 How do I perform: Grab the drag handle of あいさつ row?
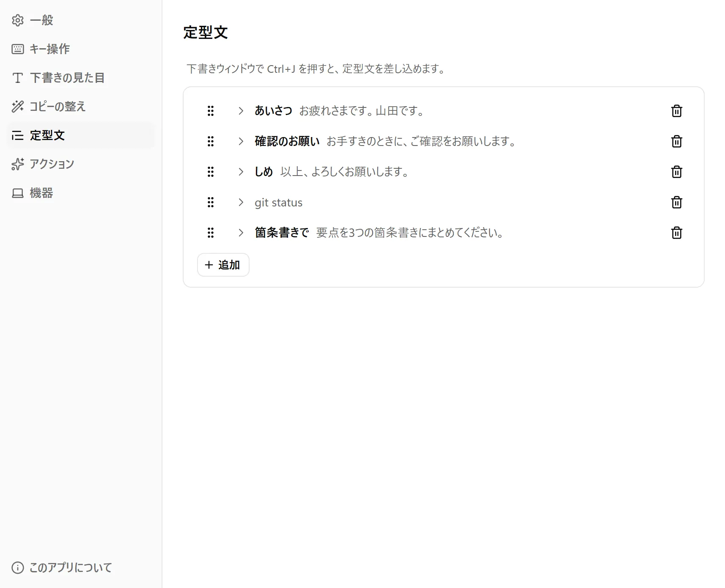pos(211,111)
